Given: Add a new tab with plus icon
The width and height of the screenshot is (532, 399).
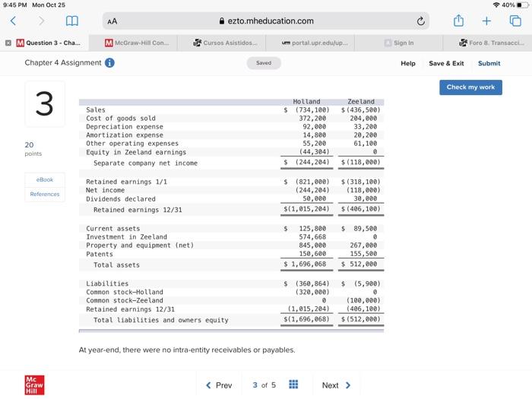Looking at the screenshot, I should click(x=486, y=21).
